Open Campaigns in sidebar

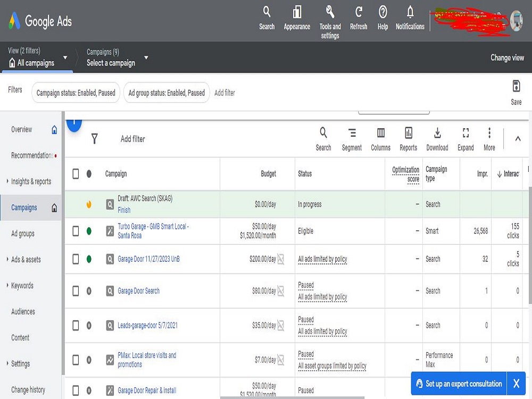[24, 207]
